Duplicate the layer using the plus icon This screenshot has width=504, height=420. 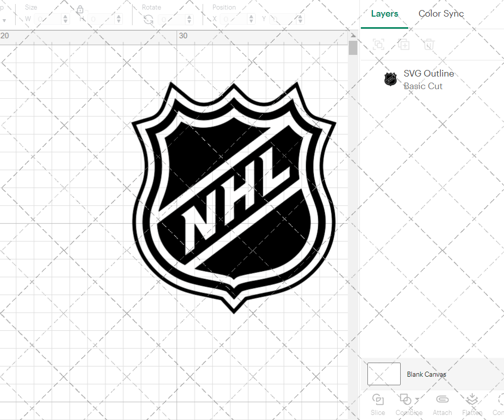404,44
